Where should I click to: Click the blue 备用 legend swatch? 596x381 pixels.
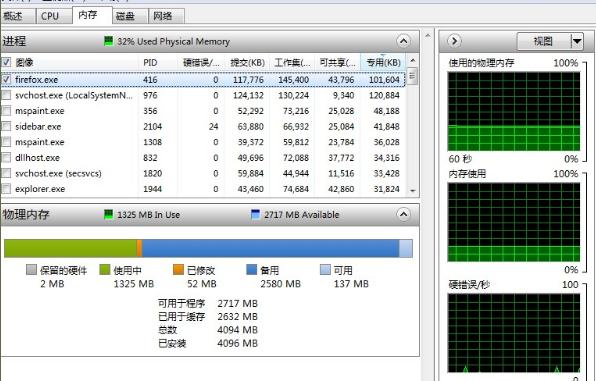252,270
